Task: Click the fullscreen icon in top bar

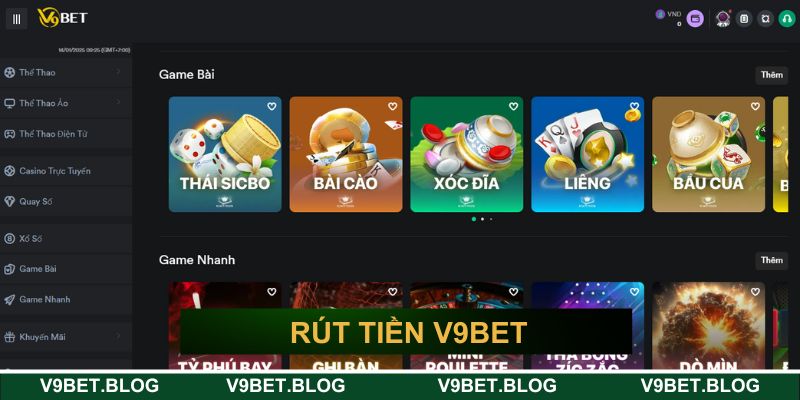Action: (x=765, y=19)
